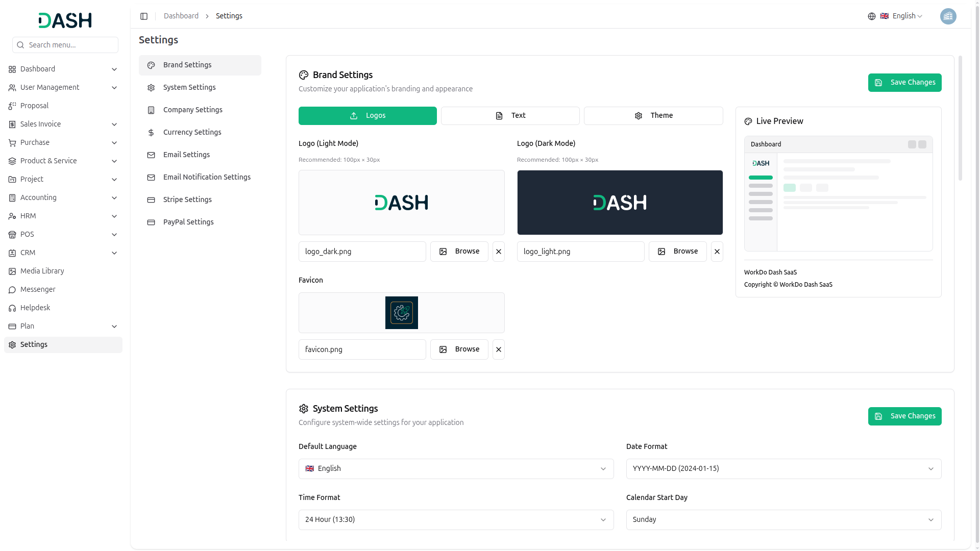Viewport: 980px width, 551px height.
Task: Click the Stripe Settings card icon
Action: coord(151,199)
